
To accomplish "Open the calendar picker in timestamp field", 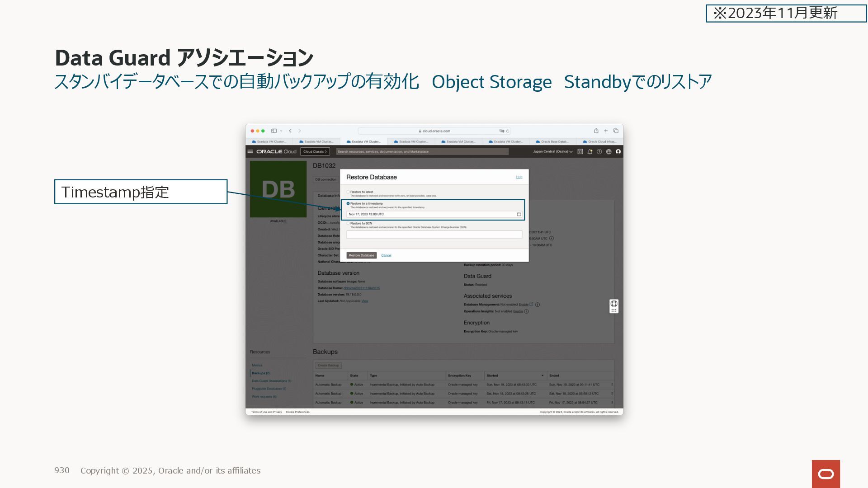I will pos(519,214).
